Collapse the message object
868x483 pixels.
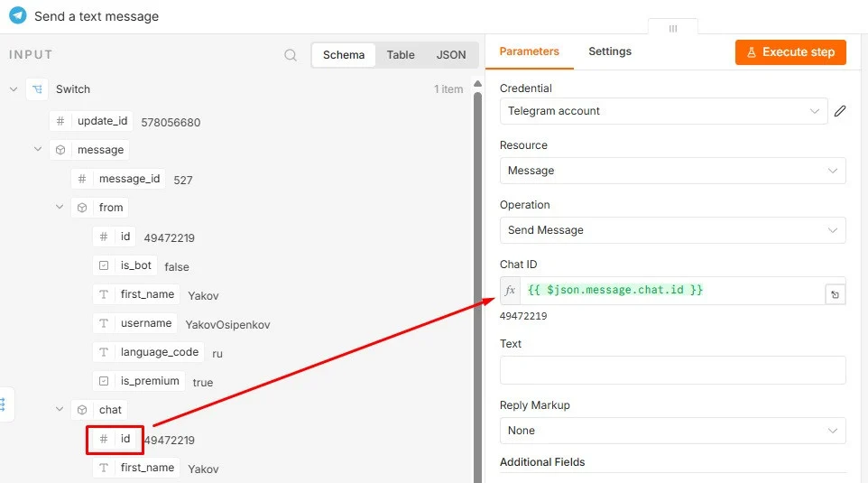tap(38, 149)
